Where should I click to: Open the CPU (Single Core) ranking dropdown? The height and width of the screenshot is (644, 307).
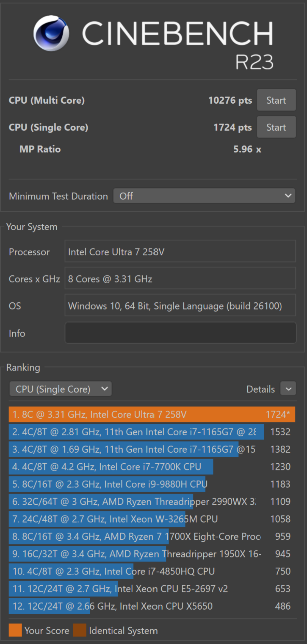pyautogui.click(x=60, y=389)
